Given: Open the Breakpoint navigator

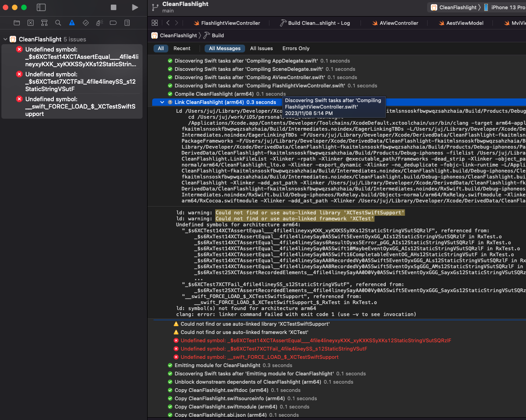Looking at the screenshot, I should 113,23.
